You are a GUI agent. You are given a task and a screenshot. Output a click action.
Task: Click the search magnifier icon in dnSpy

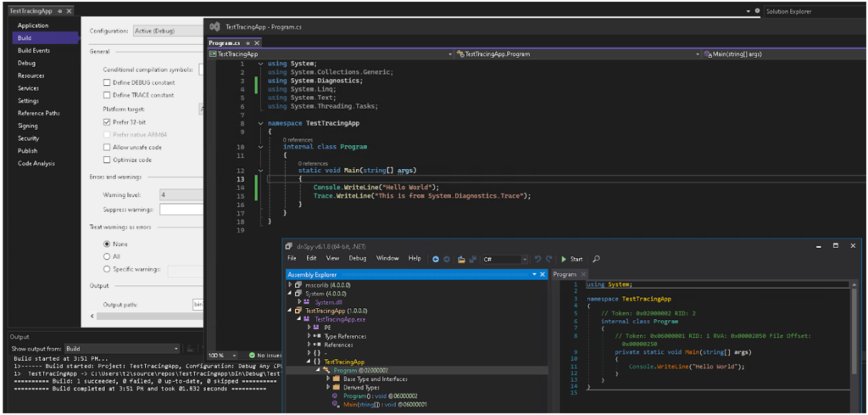(596, 259)
